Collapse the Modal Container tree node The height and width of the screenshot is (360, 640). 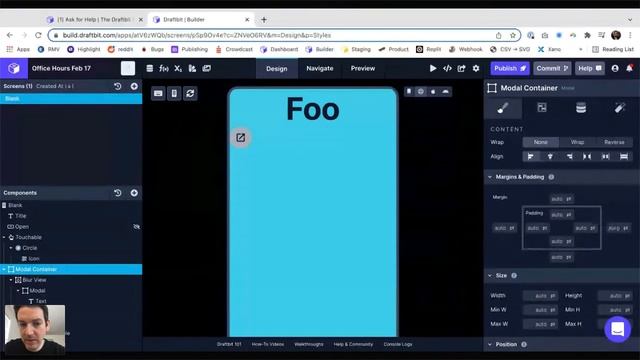tap(4, 269)
